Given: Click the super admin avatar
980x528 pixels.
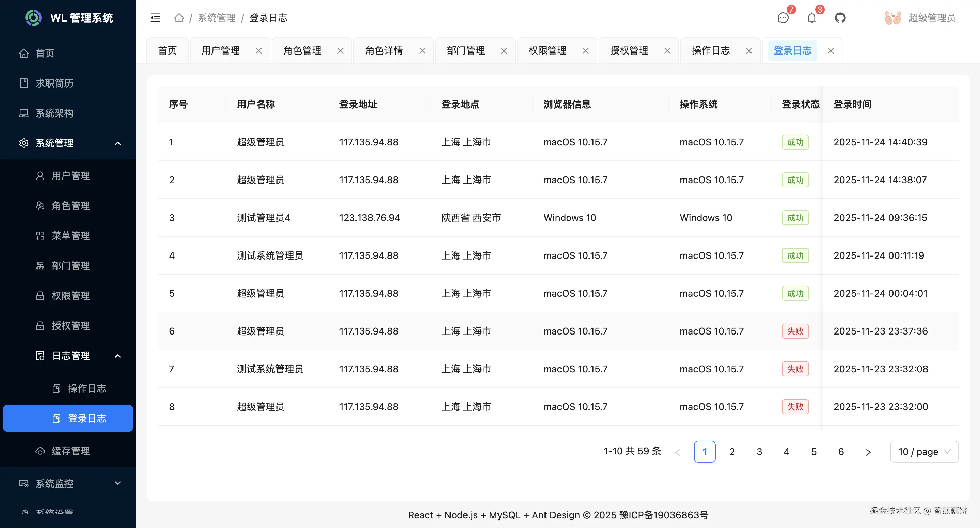Looking at the screenshot, I should [x=892, y=18].
